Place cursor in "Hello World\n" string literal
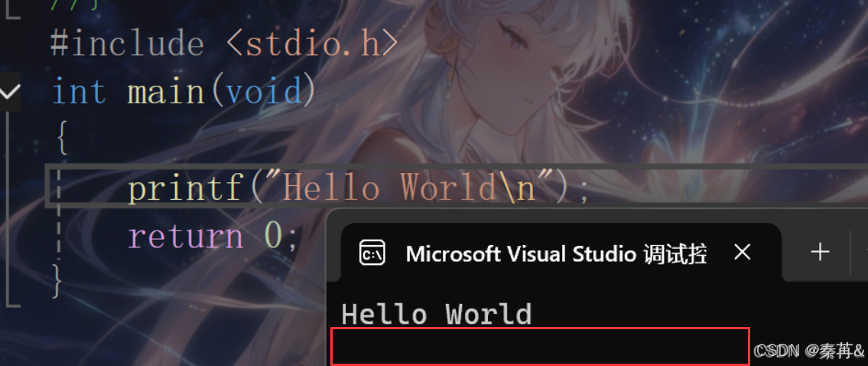Screen dimensions: 868x366 click(x=410, y=188)
